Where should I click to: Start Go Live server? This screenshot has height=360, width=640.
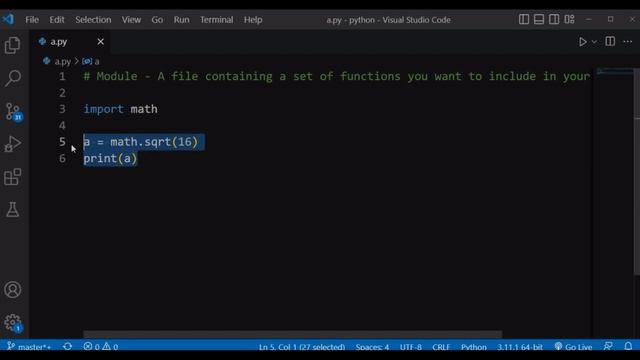(x=573, y=347)
